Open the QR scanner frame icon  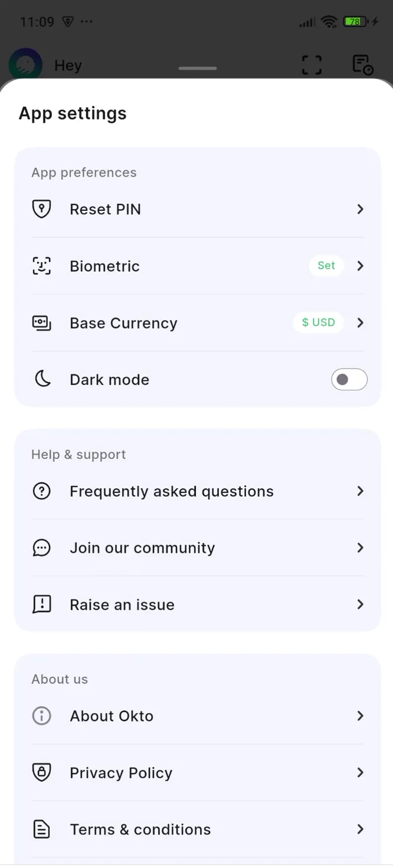coord(312,65)
